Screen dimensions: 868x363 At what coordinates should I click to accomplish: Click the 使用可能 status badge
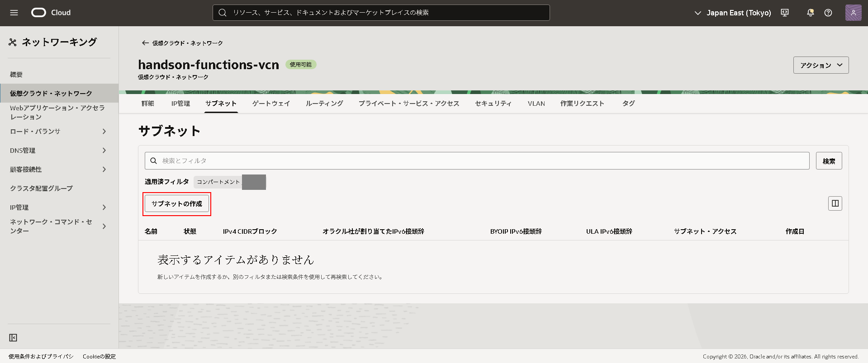pyautogui.click(x=301, y=65)
